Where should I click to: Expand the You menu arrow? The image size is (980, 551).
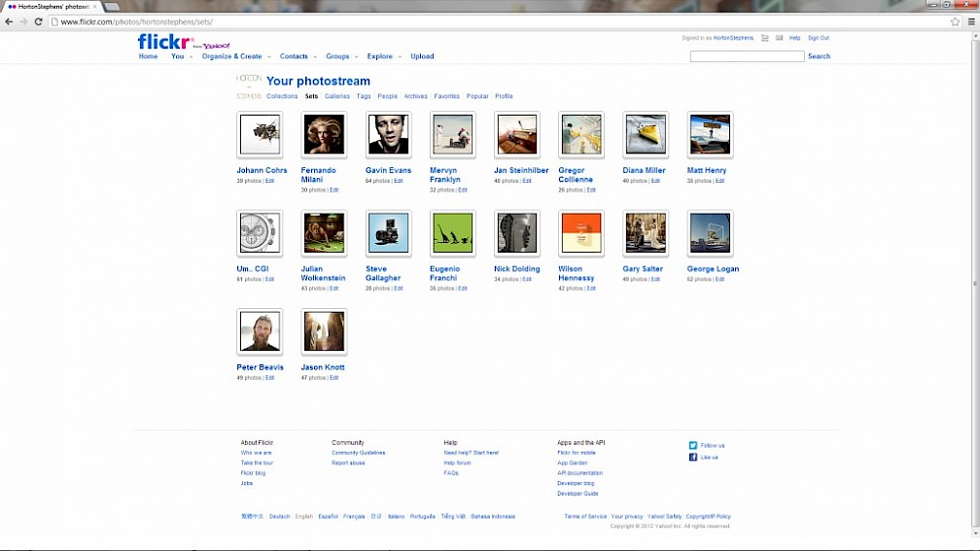[191, 56]
